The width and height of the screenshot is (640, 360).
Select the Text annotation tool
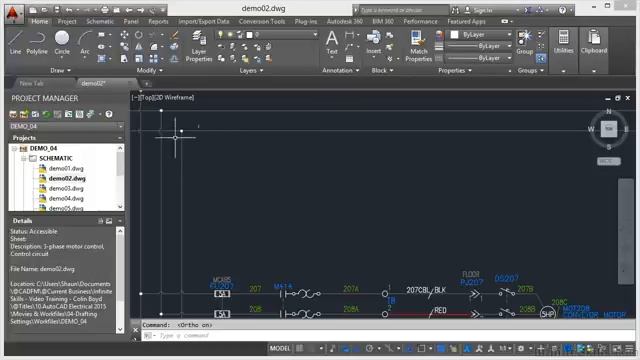[x=332, y=42]
